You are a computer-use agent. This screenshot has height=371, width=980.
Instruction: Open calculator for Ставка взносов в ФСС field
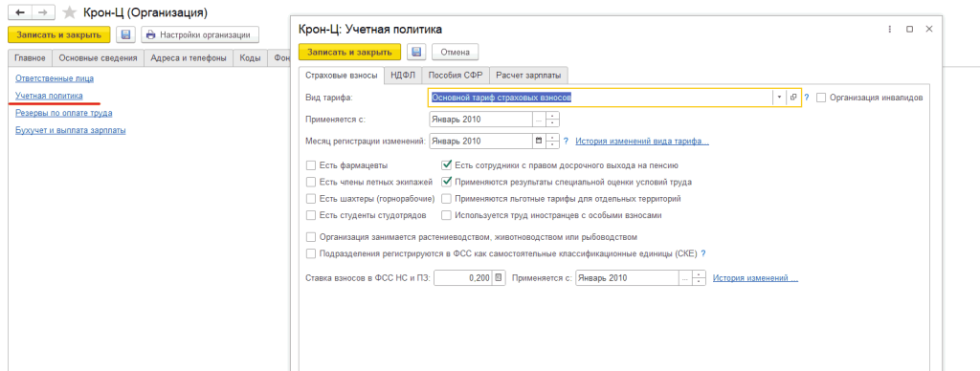pos(499,278)
